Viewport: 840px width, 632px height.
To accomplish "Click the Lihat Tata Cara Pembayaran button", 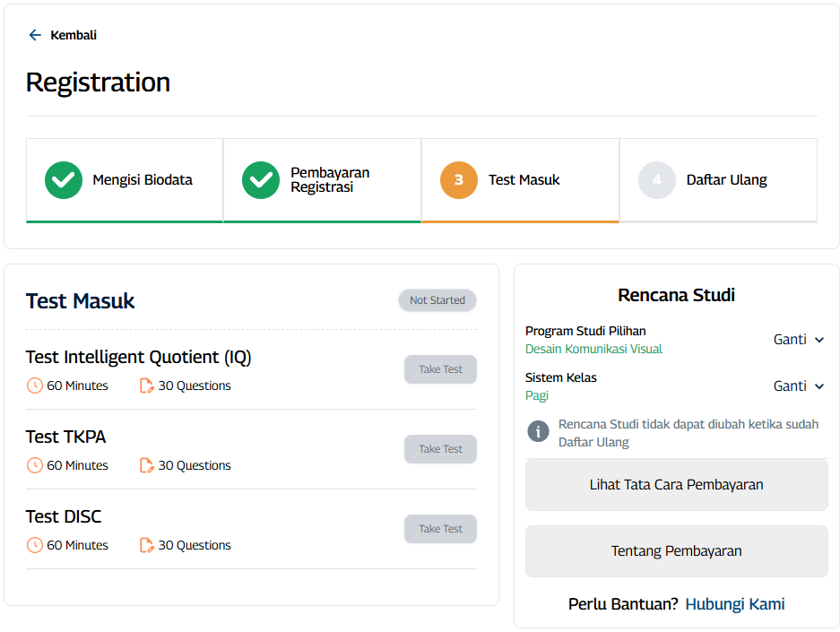I will coord(676,485).
